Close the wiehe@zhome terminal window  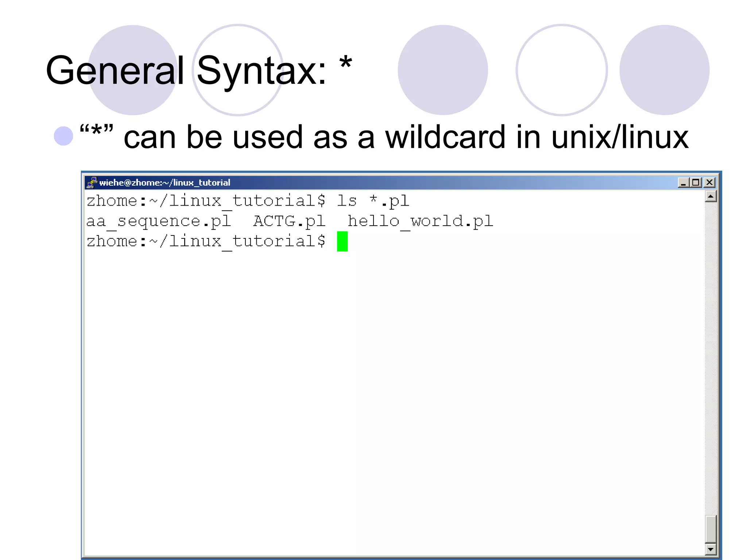pos(709,182)
